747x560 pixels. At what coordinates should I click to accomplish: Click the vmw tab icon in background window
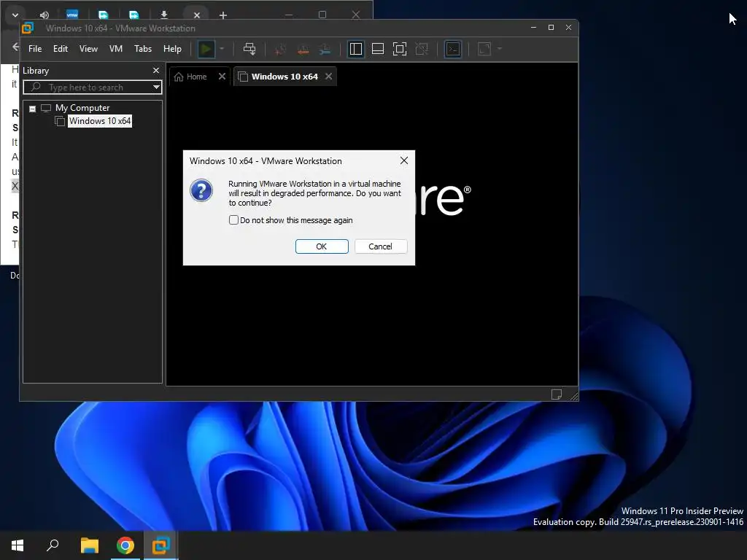(72, 15)
